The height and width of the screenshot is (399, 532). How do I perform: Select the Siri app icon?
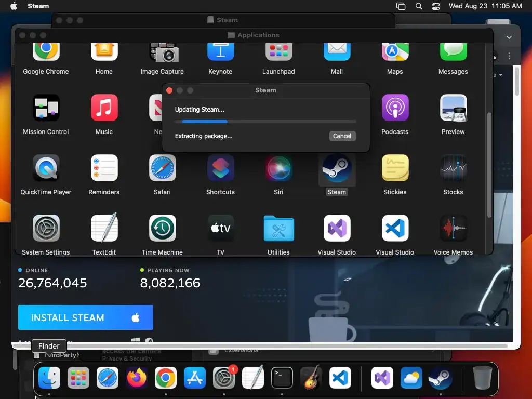278,168
